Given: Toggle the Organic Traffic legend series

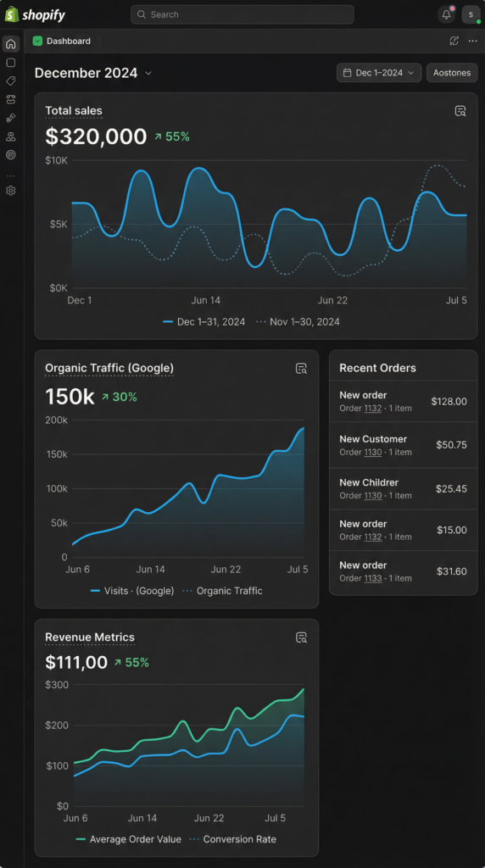Looking at the screenshot, I should pos(222,591).
